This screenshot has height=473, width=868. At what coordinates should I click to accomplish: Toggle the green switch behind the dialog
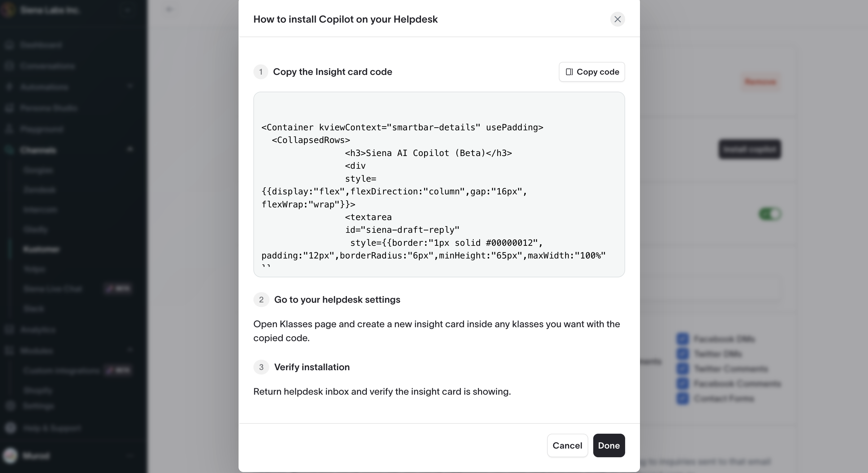click(x=769, y=214)
